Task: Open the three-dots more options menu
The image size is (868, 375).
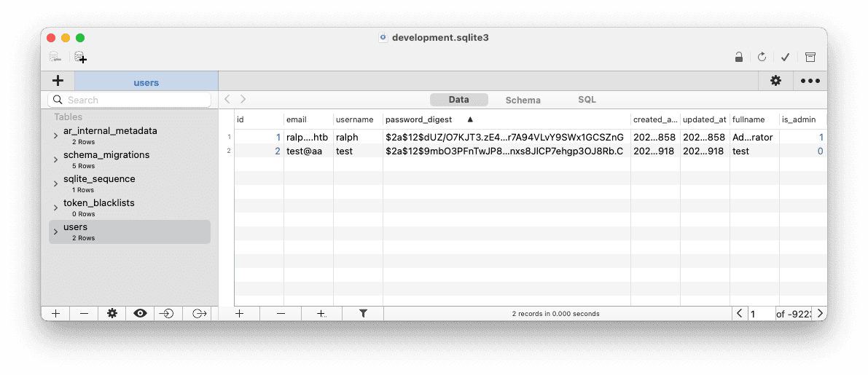Action: point(810,81)
